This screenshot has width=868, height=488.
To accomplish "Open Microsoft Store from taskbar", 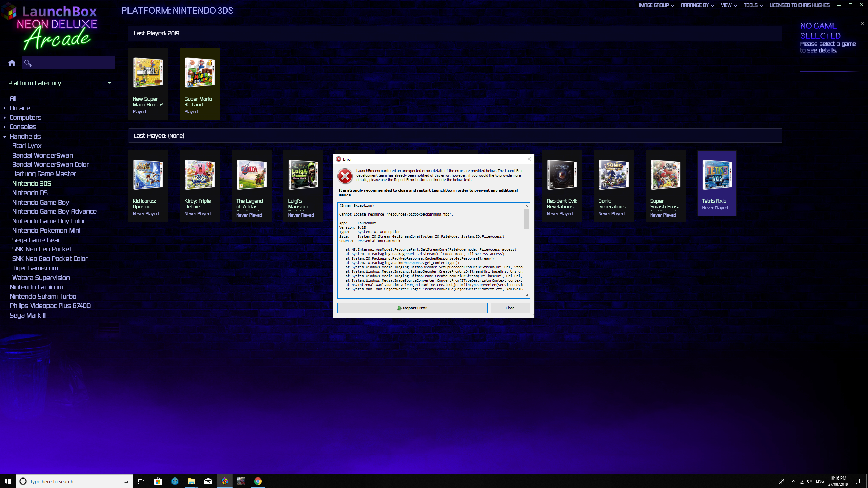I will [x=158, y=481].
